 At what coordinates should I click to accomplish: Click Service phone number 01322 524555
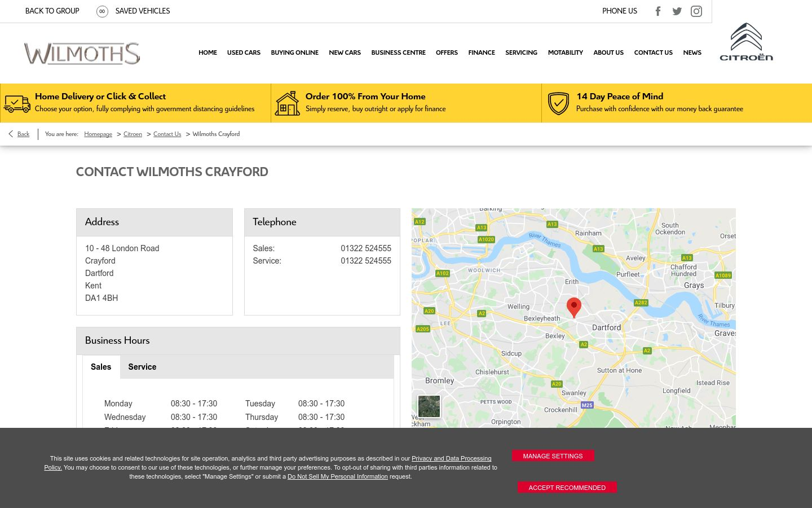click(x=366, y=261)
